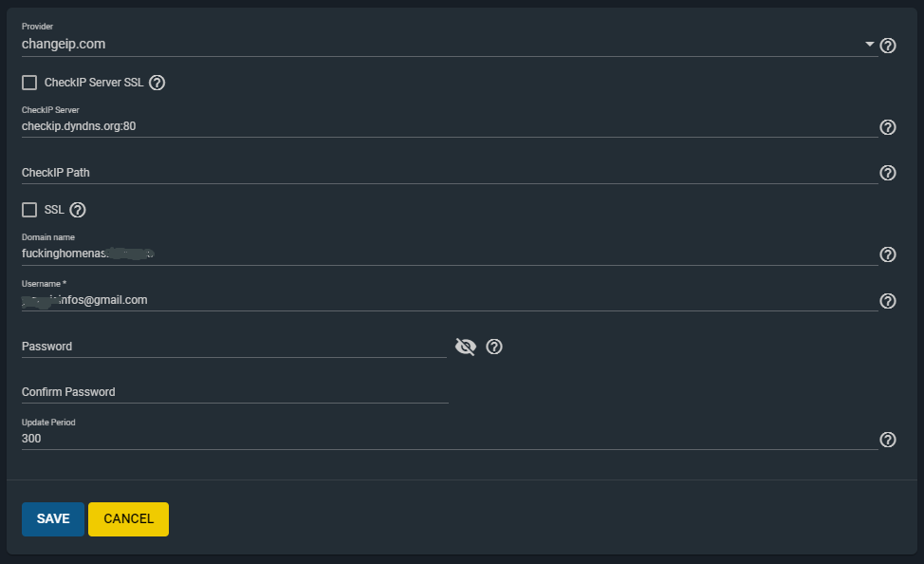The image size is (924, 564).
Task: Expand the Provider dropdown arrow
Action: click(870, 45)
